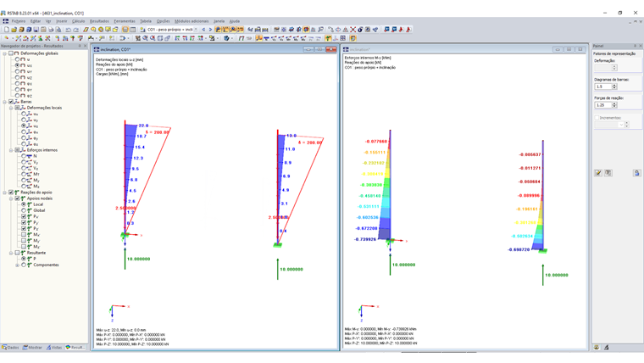This screenshot has width=644, height=363.
Task: Collapse the Reações do apoio tree node
Action: coord(4,192)
